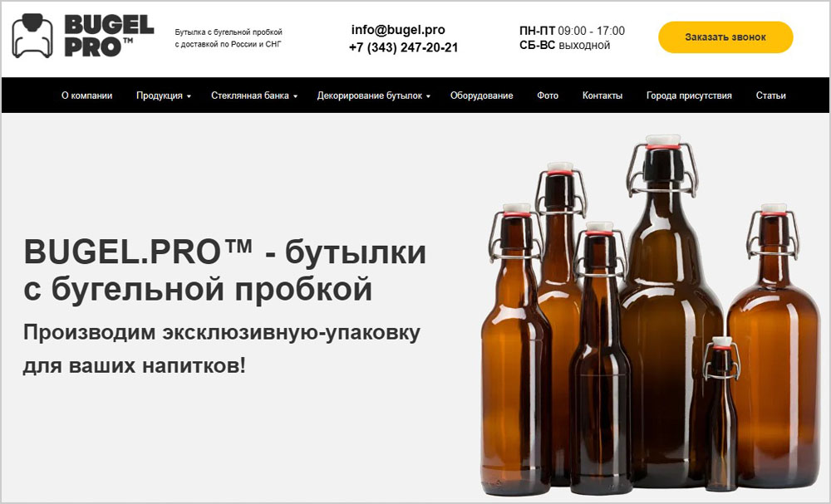Go to the 'Статьи' section
Screen dimensions: 831x504
[x=770, y=95]
